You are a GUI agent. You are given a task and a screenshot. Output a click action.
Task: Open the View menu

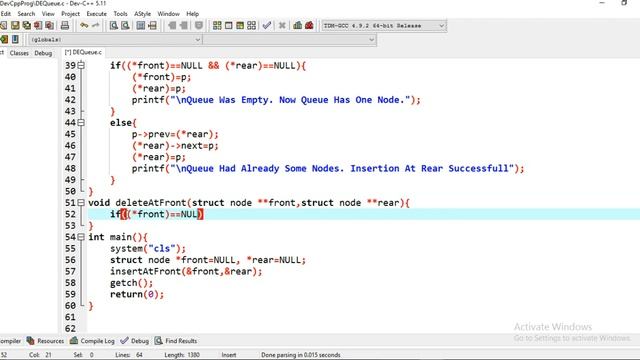48,13
